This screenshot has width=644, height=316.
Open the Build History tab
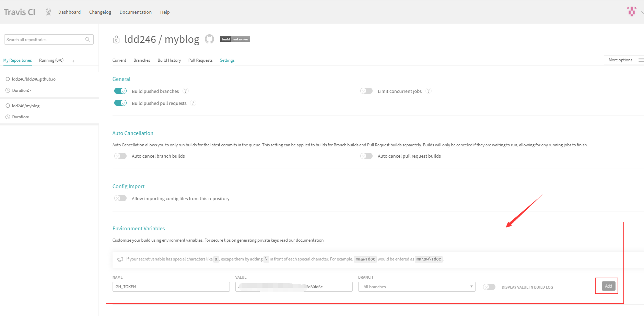pos(169,60)
